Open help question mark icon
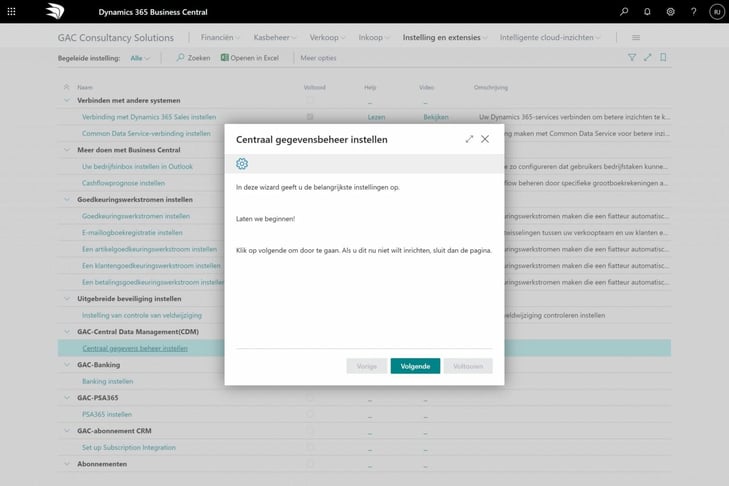The width and height of the screenshot is (729, 486). tap(694, 12)
